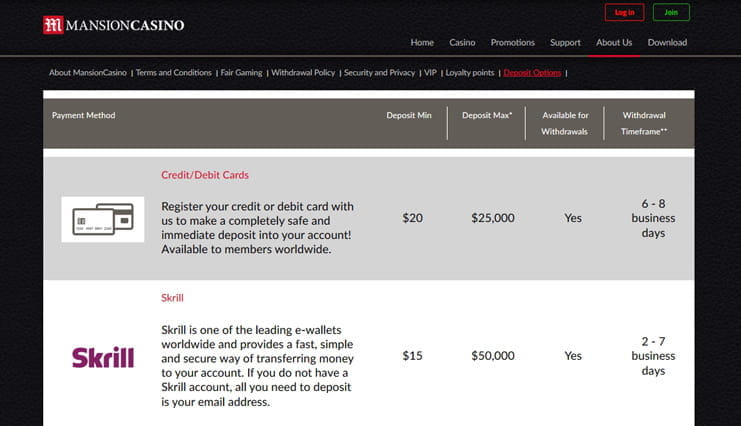Open About MansionCasino link
Image resolution: width=741 pixels, height=426 pixels.
point(88,73)
